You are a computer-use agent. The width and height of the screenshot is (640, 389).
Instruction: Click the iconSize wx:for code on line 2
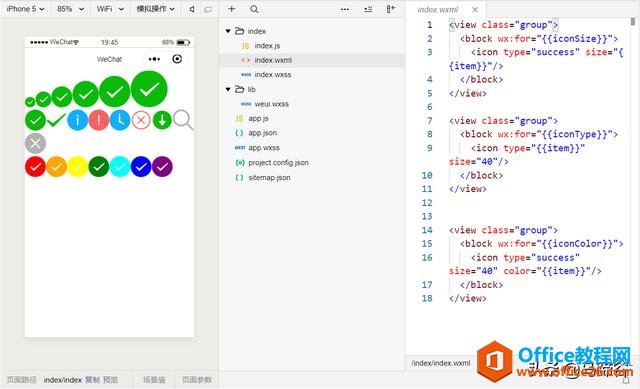[558, 39]
